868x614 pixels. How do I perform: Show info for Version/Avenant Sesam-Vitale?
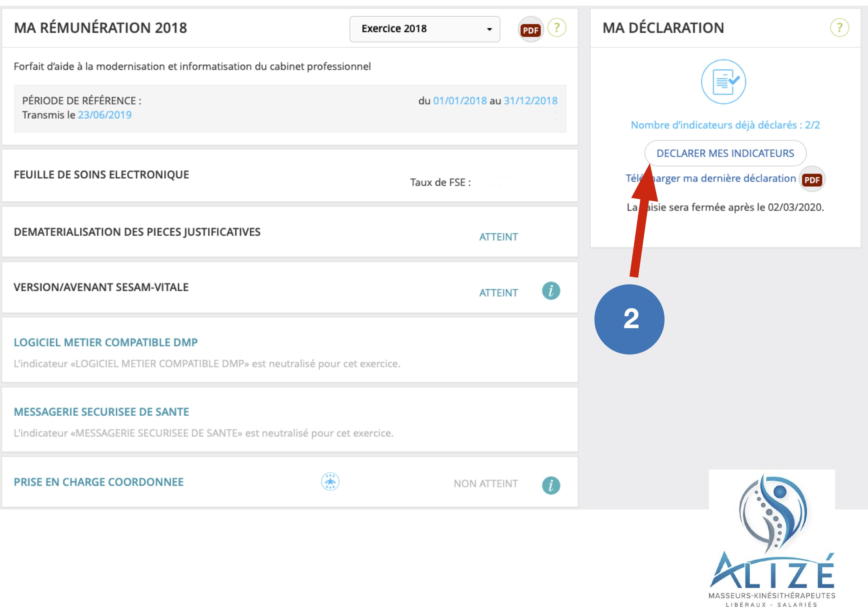pyautogui.click(x=551, y=291)
